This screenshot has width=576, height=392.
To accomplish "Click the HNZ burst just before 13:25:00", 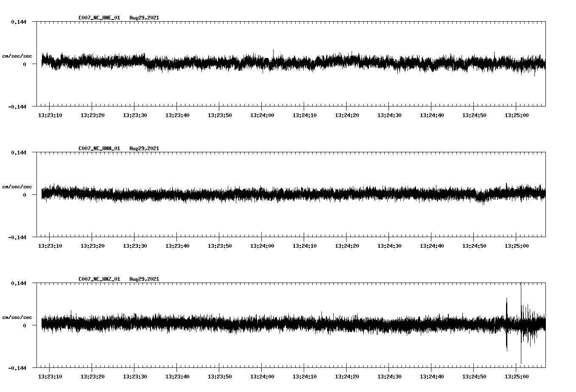I will [506, 324].
